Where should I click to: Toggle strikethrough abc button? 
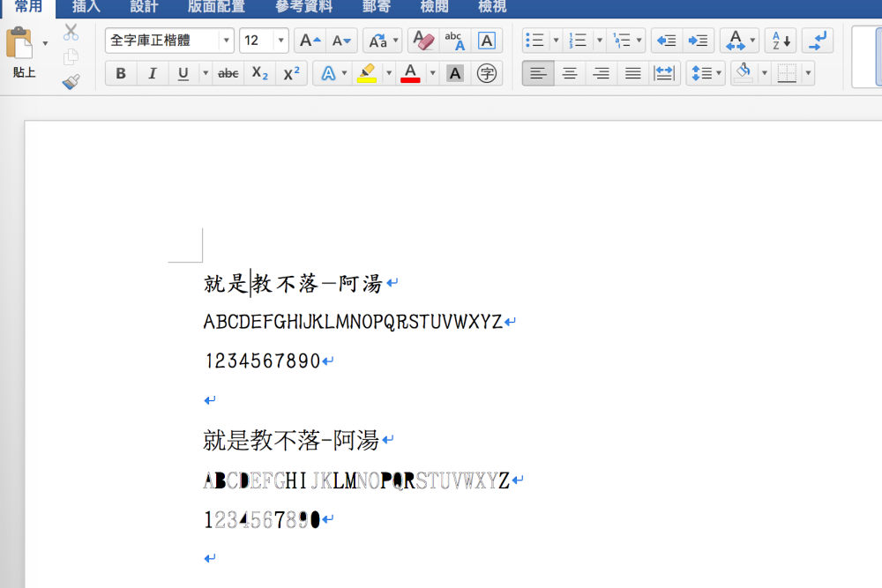pos(228,73)
